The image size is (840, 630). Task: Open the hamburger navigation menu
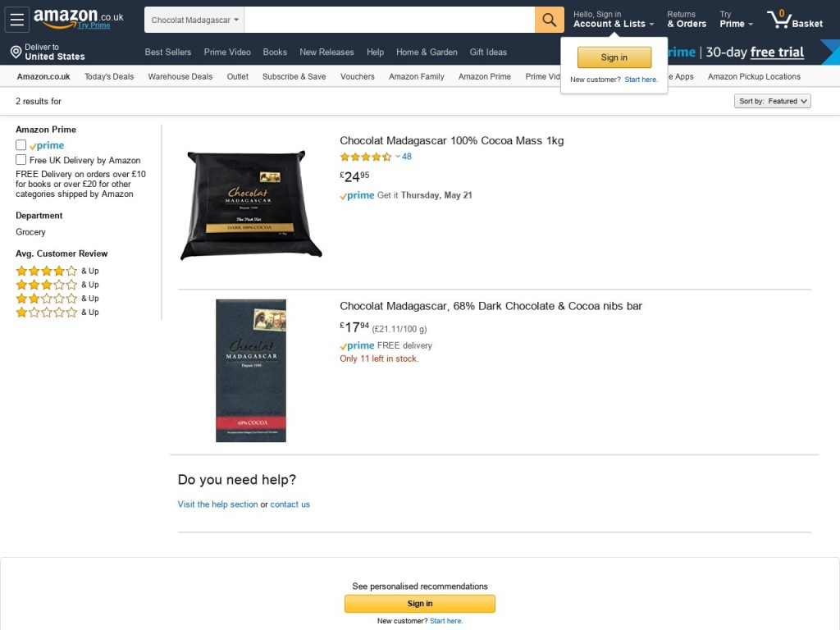[16, 20]
